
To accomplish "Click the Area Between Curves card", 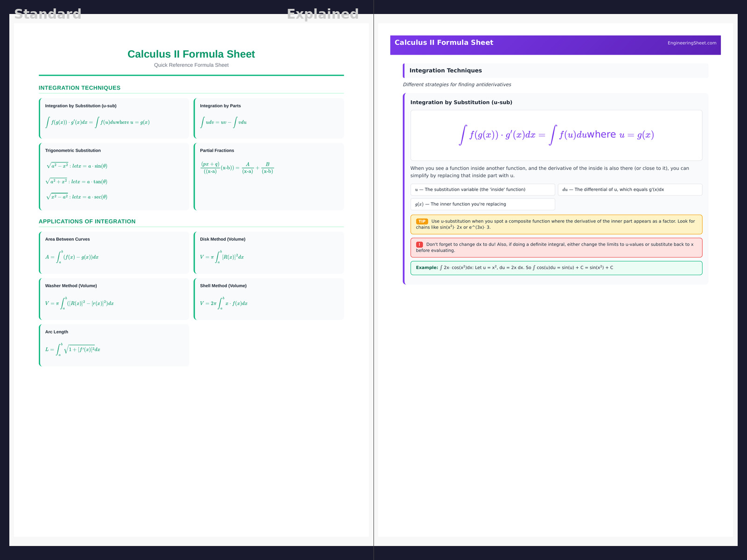I will 114,252.
